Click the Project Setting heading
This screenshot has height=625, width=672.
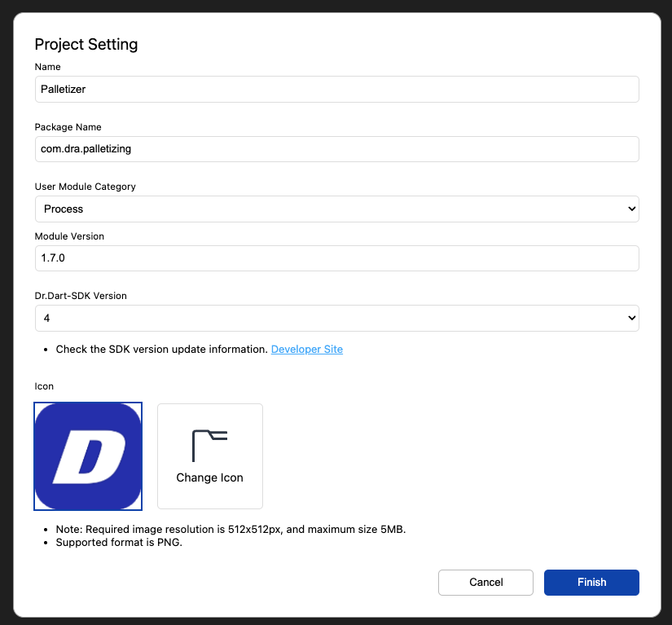(x=86, y=45)
